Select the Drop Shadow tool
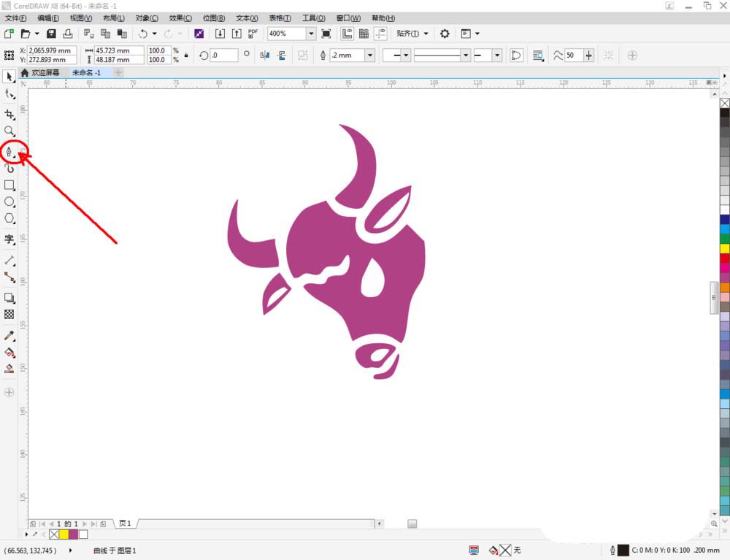Screen dimensions: 730x560 [9, 298]
